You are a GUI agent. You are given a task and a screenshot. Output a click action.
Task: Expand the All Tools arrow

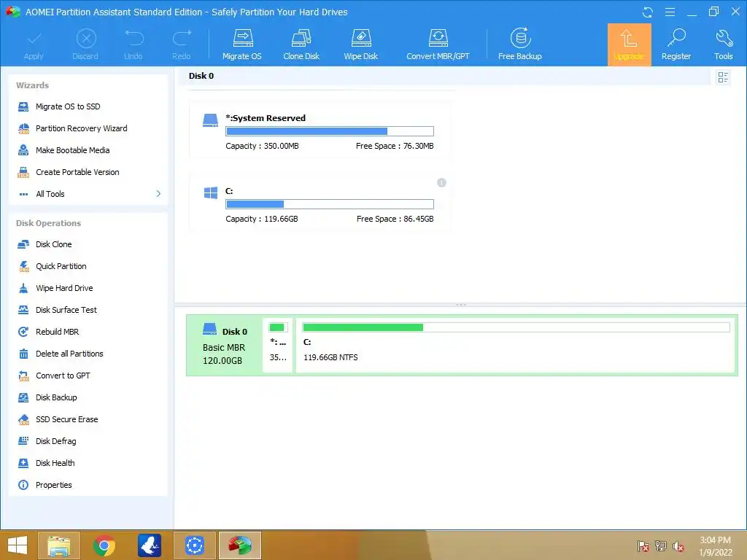pos(158,194)
